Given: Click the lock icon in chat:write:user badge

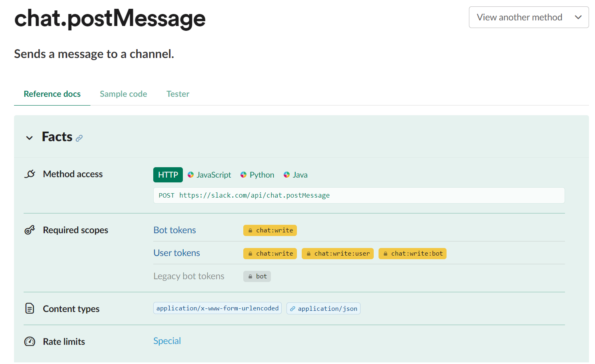Looking at the screenshot, I should 309,254.
